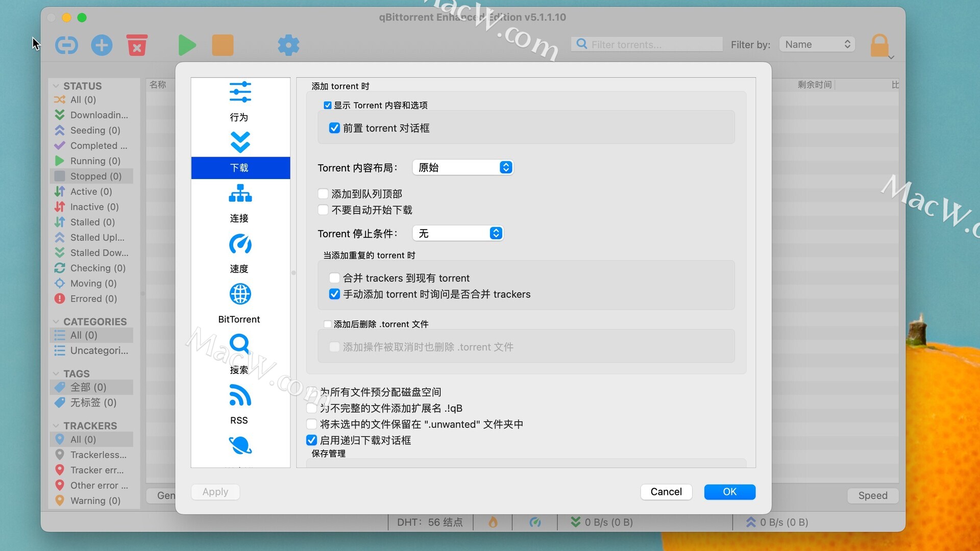This screenshot has width=980, height=551.
Task: Select the Running (0) status filter
Action: click(x=91, y=161)
